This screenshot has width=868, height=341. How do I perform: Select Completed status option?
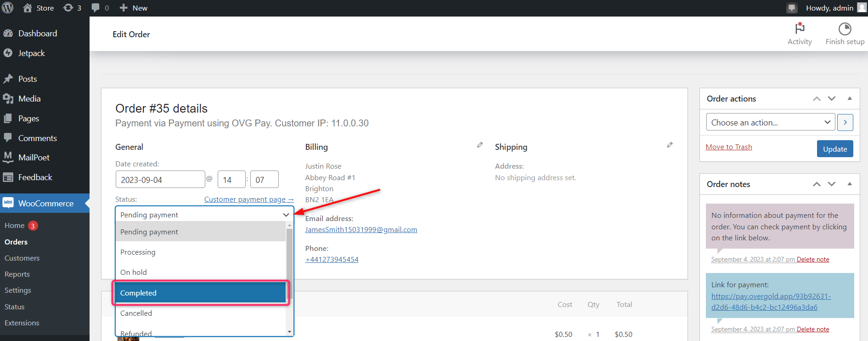click(x=201, y=293)
